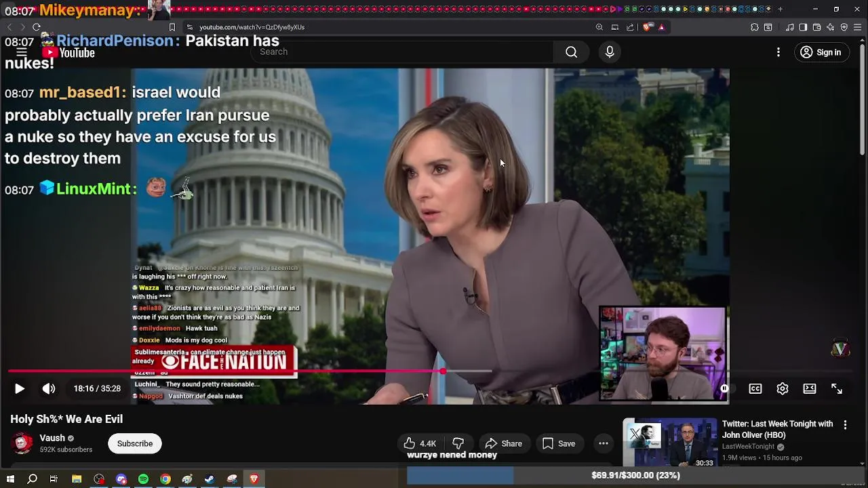Image resolution: width=868 pixels, height=488 pixels.
Task: Open a new browser tab
Action: (780, 9)
